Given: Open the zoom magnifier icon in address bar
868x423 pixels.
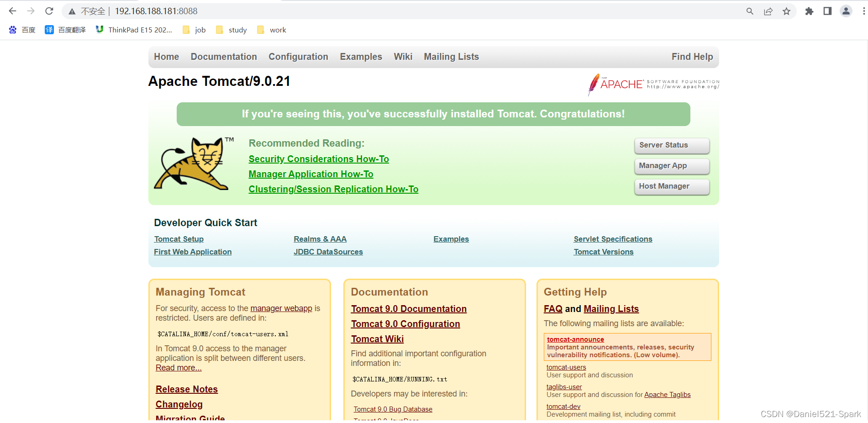Looking at the screenshot, I should point(750,11).
